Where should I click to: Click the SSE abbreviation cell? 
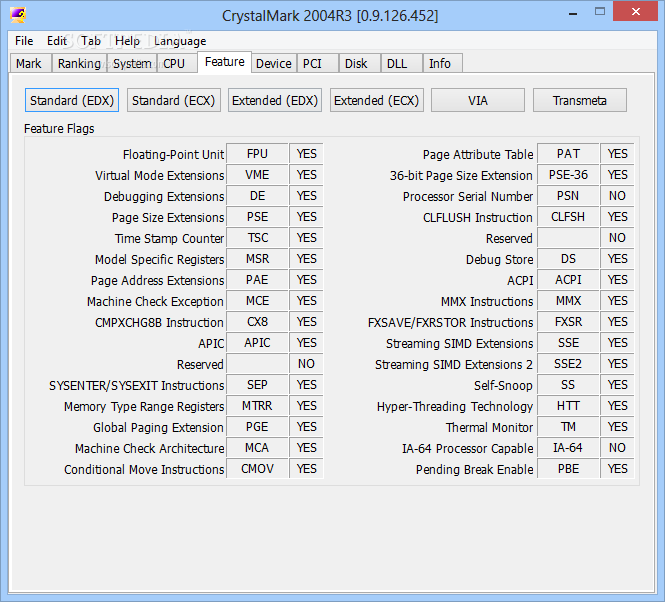(x=568, y=343)
